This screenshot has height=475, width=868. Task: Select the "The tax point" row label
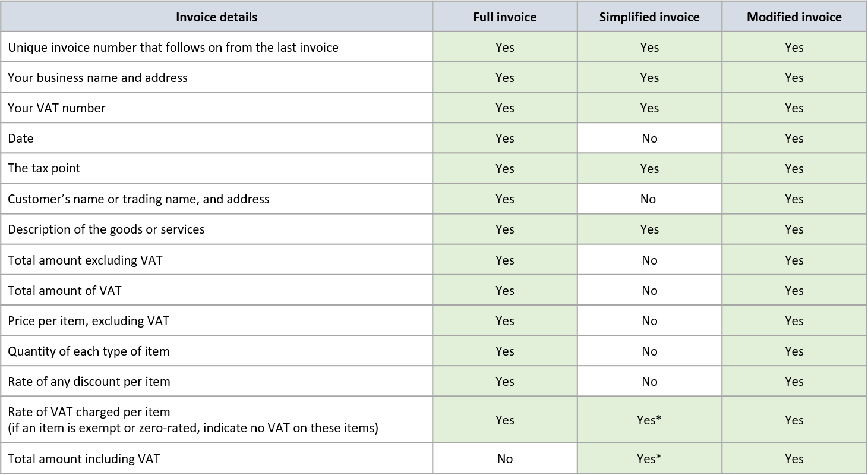(x=44, y=168)
